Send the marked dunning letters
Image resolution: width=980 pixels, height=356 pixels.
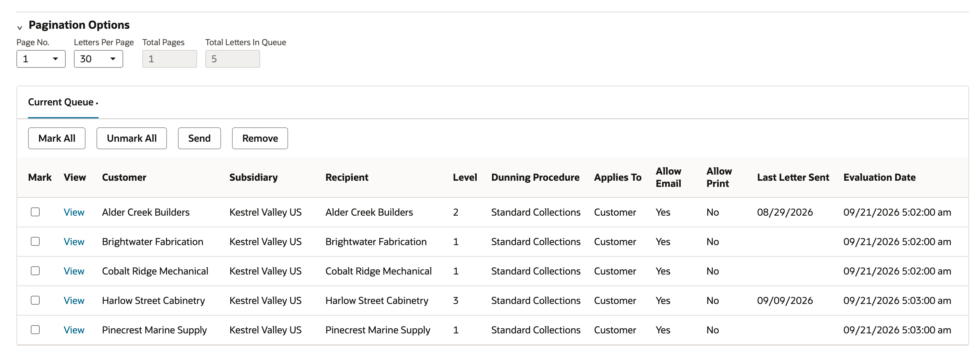point(199,138)
